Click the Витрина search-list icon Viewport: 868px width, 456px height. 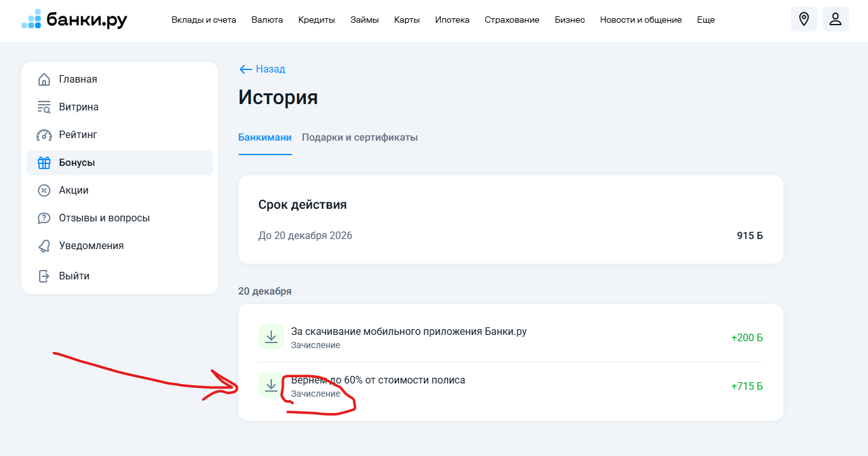[x=44, y=107]
